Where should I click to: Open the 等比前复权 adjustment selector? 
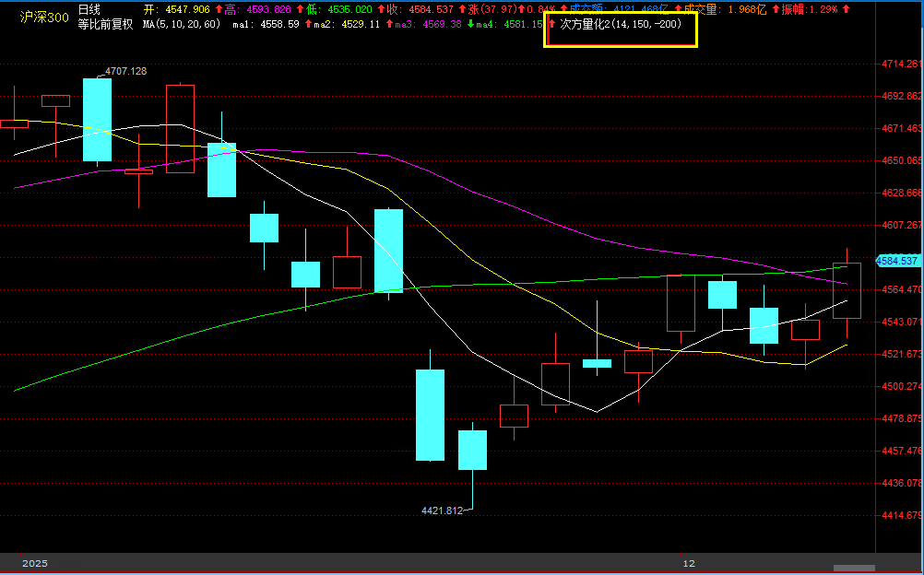click(102, 24)
